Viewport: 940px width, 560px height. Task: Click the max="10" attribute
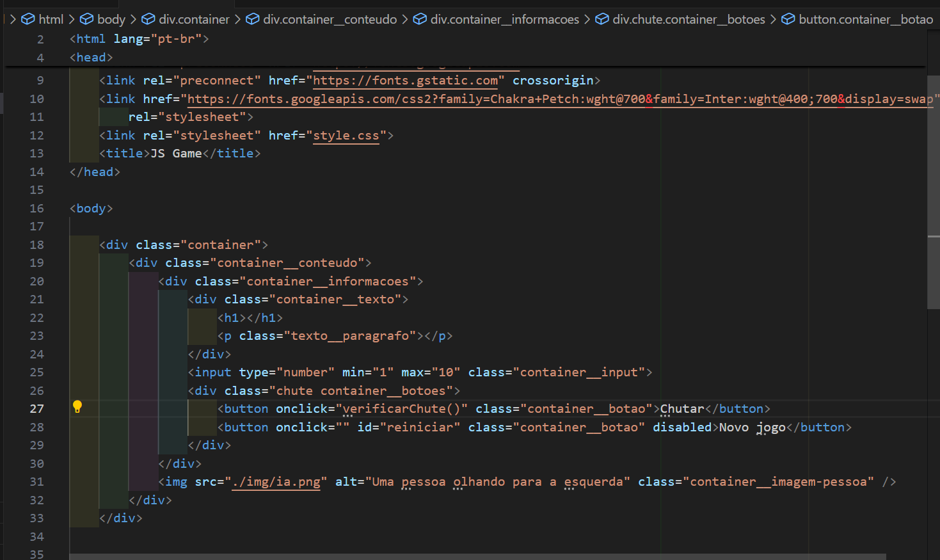431,372
